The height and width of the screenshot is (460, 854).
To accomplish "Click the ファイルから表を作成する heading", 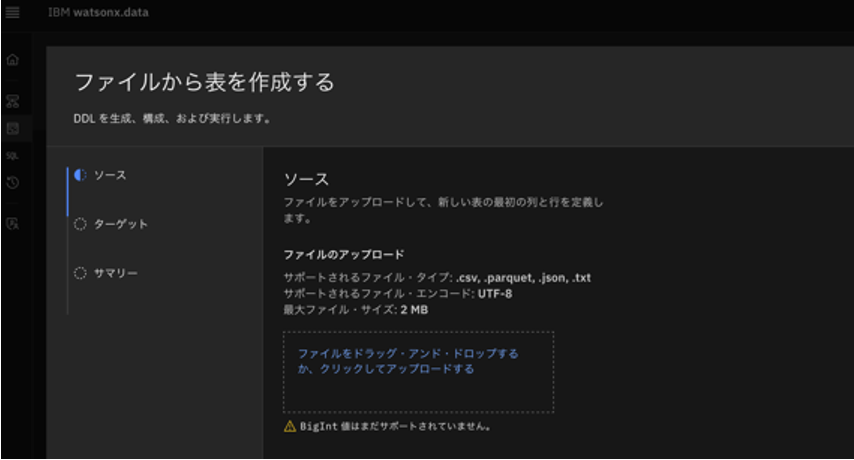I will (204, 82).
